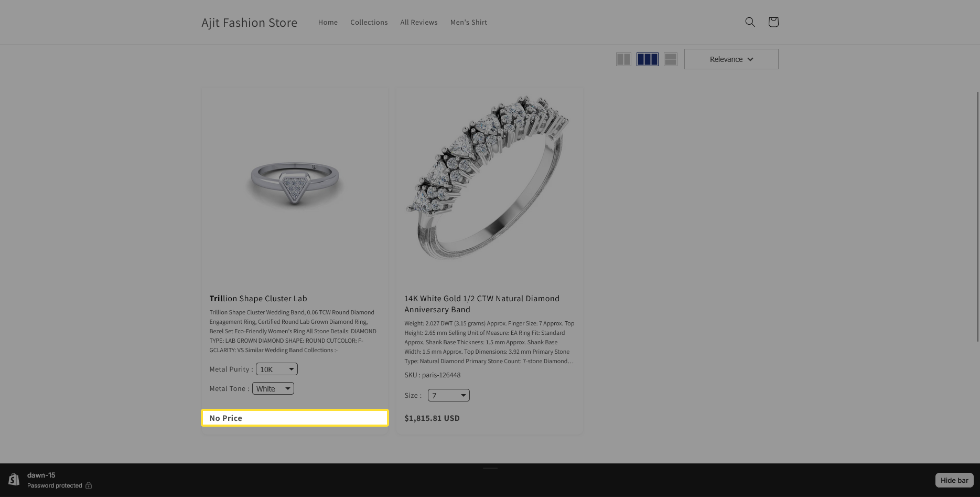Click the Hide bar button
The height and width of the screenshot is (497, 980).
pyautogui.click(x=954, y=480)
